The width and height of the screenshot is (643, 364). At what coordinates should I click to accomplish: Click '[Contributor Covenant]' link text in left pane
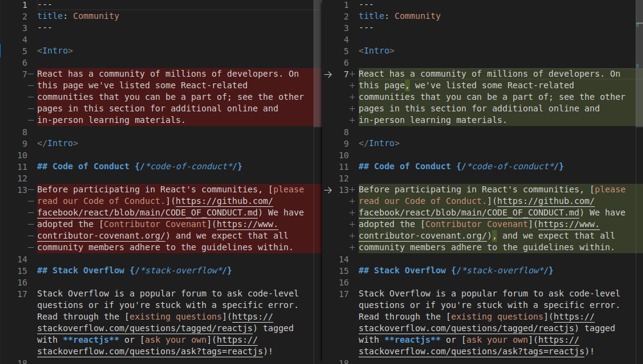pos(155,224)
